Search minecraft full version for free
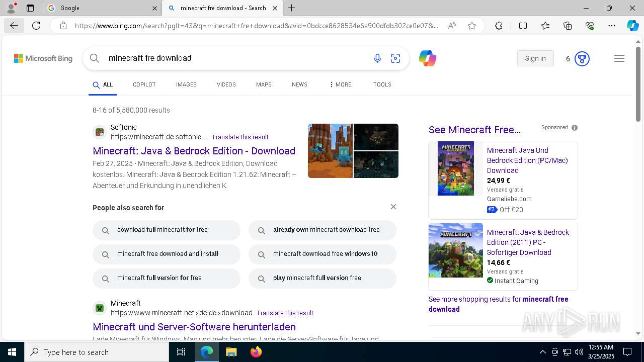 point(167,279)
